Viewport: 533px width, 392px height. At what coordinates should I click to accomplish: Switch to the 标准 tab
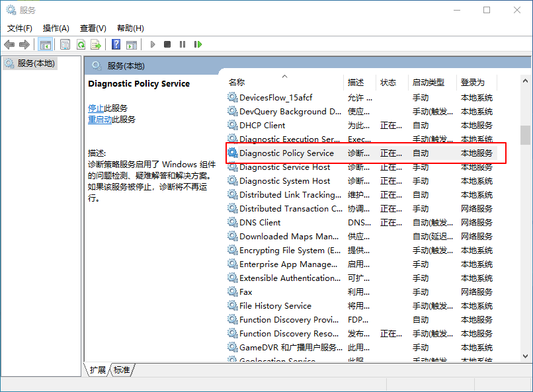(120, 370)
